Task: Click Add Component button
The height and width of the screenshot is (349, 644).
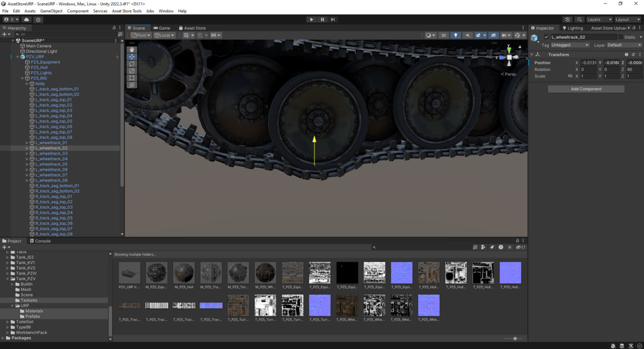Action: 586,89
